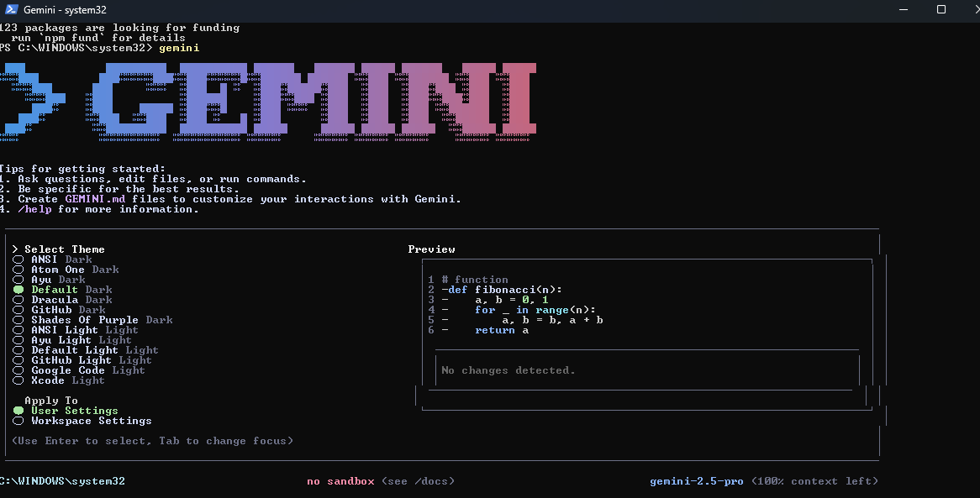Pick the Ayu Dark theme
Screen dimensions: 980x498
(x=49, y=280)
